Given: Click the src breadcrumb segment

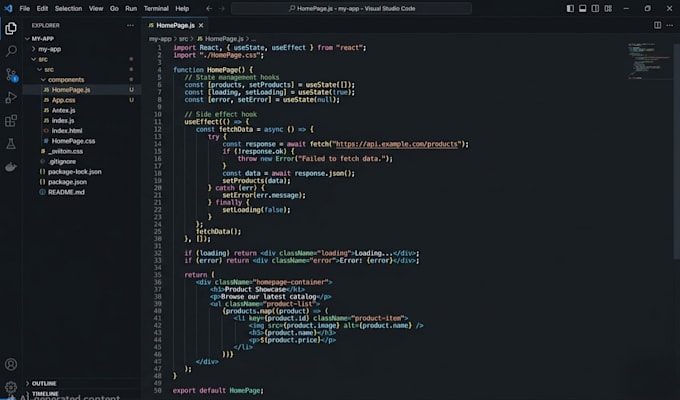Looking at the screenshot, I should coord(183,39).
